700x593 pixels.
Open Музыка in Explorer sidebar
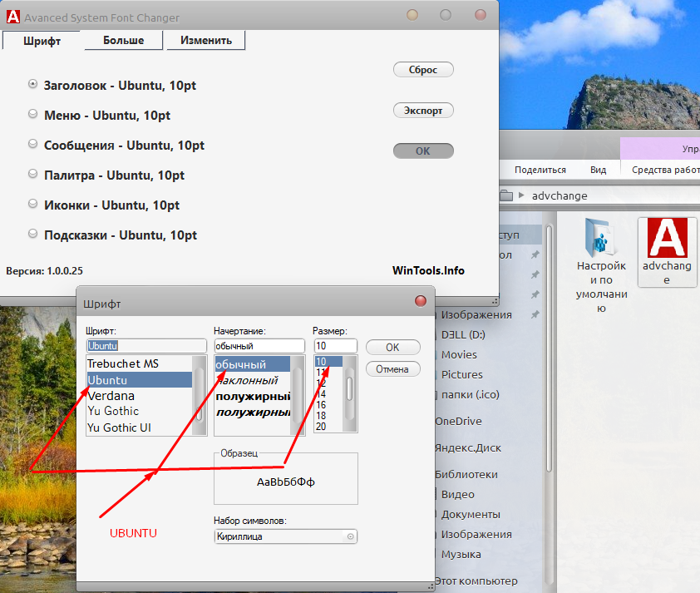click(x=461, y=554)
